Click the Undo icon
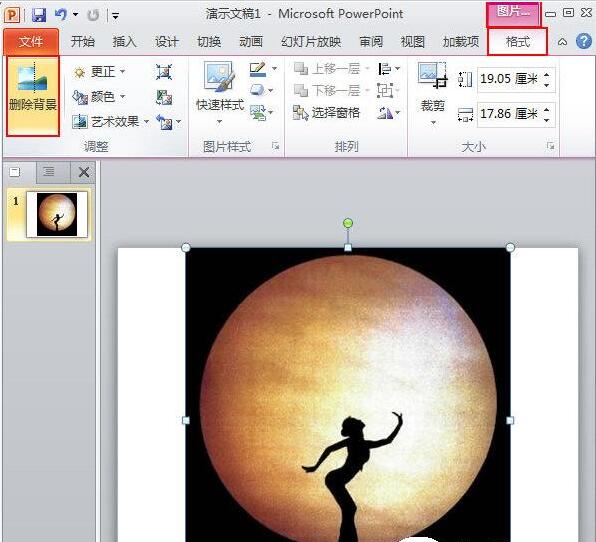The width and height of the screenshot is (596, 542). (60, 15)
